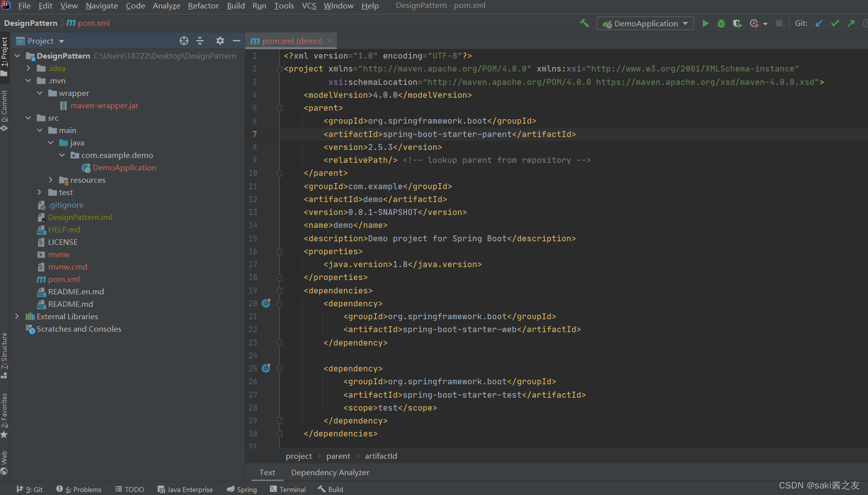The image size is (868, 495).
Task: Open the Problems view at the bottom
Action: pyautogui.click(x=83, y=489)
